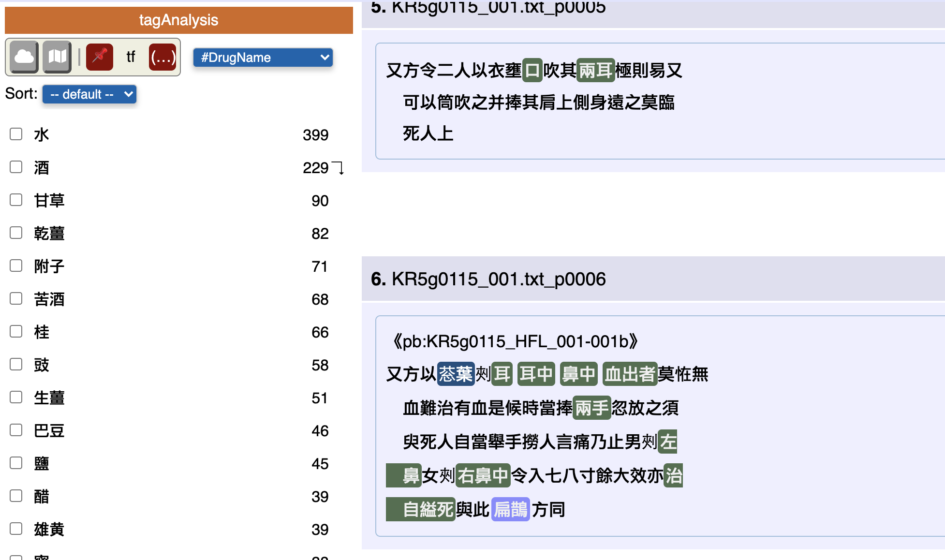Image resolution: width=945 pixels, height=560 pixels.
Task: Click the purple 扁鵲 tag
Action: [510, 509]
